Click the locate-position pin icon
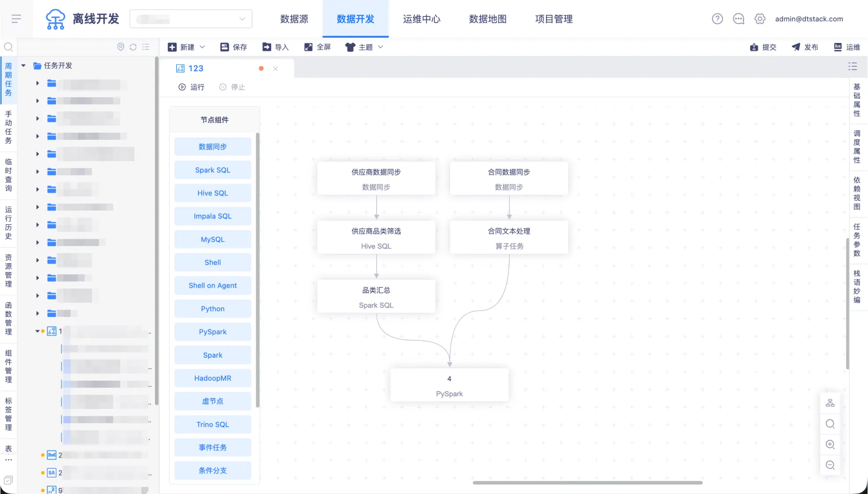This screenshot has height=494, width=868. click(x=121, y=47)
